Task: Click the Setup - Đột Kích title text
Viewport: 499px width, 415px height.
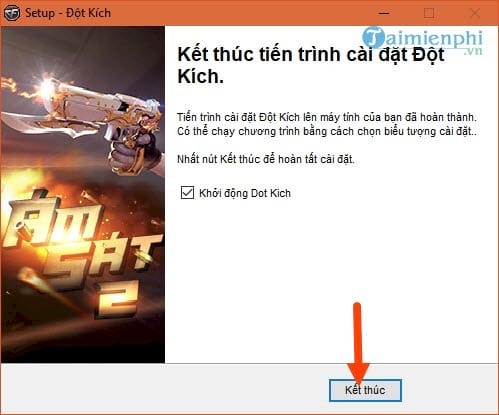Action: click(68, 13)
